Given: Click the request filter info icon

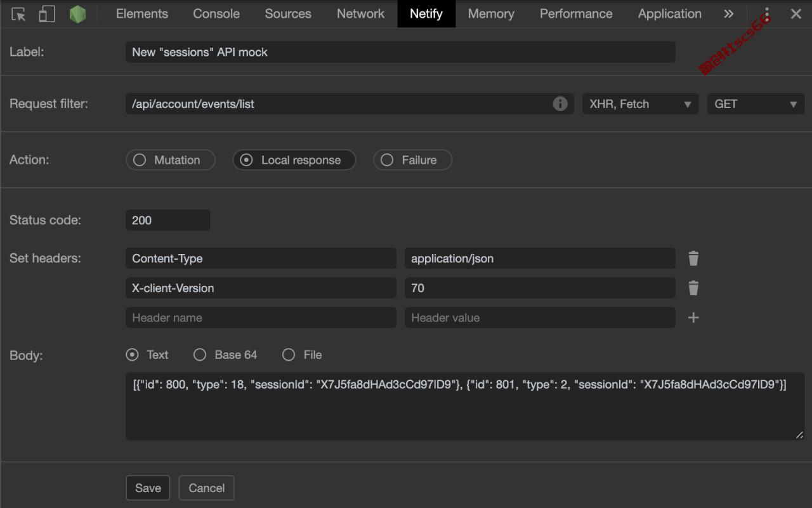Looking at the screenshot, I should (560, 104).
